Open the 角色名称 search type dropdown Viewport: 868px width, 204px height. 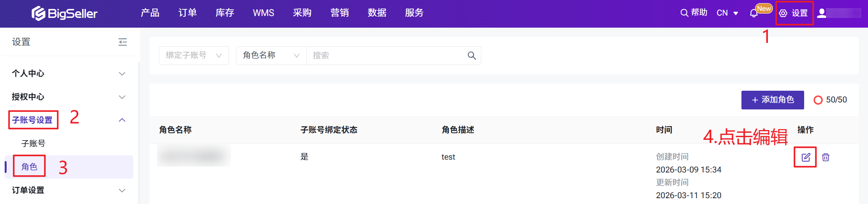(x=271, y=56)
